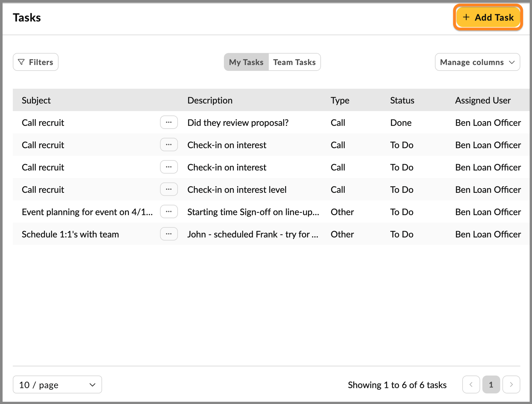Select the My Tasks view
Screen dimensions: 532x404
pos(246,62)
